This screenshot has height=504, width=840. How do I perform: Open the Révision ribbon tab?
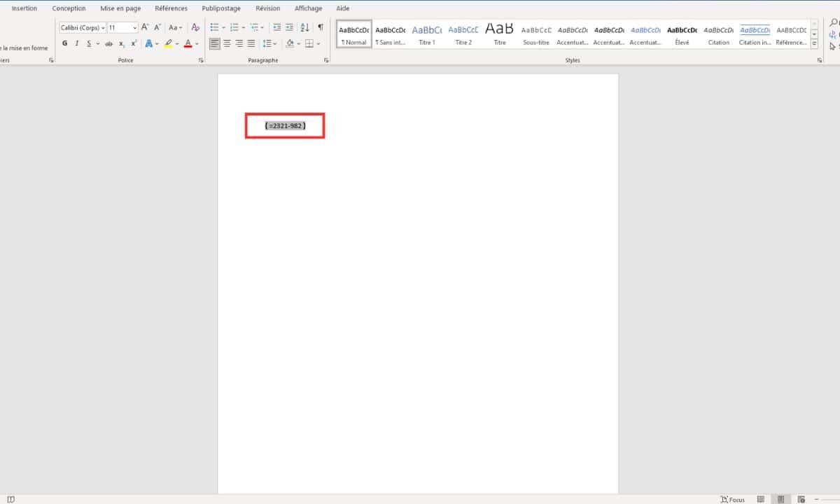pyautogui.click(x=268, y=8)
